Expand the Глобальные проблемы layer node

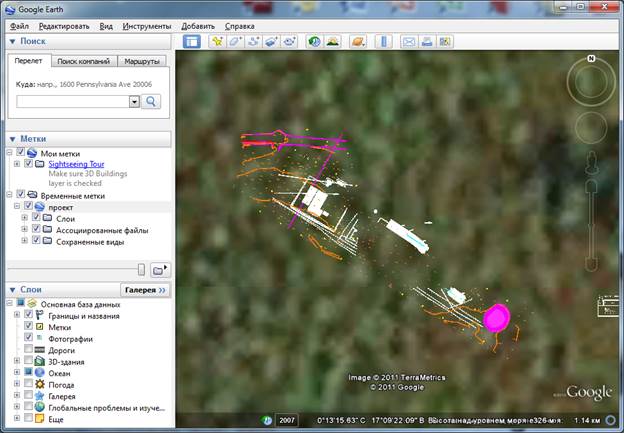[17, 407]
